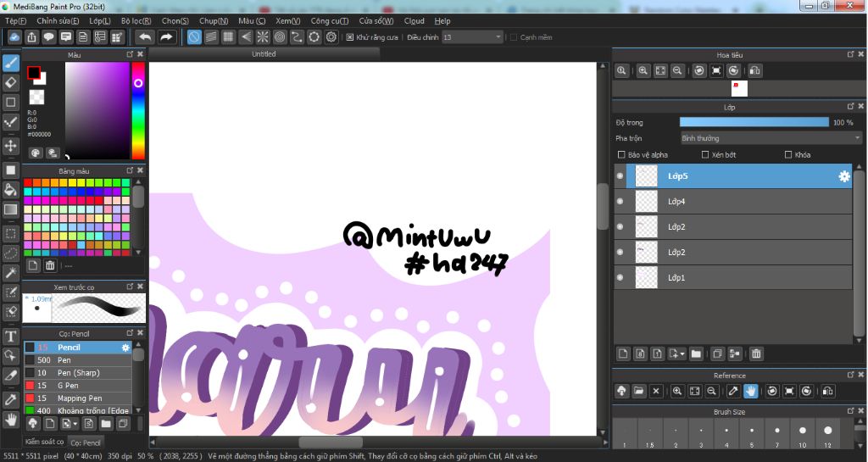The height and width of the screenshot is (462, 868).
Task: Enable radial snap guide
Action: 263,37
